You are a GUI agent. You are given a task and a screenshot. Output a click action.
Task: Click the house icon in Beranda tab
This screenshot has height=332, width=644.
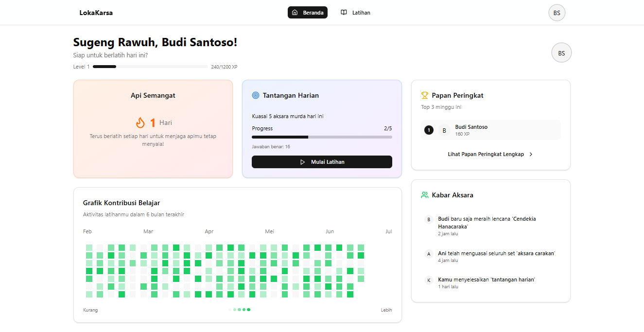295,13
